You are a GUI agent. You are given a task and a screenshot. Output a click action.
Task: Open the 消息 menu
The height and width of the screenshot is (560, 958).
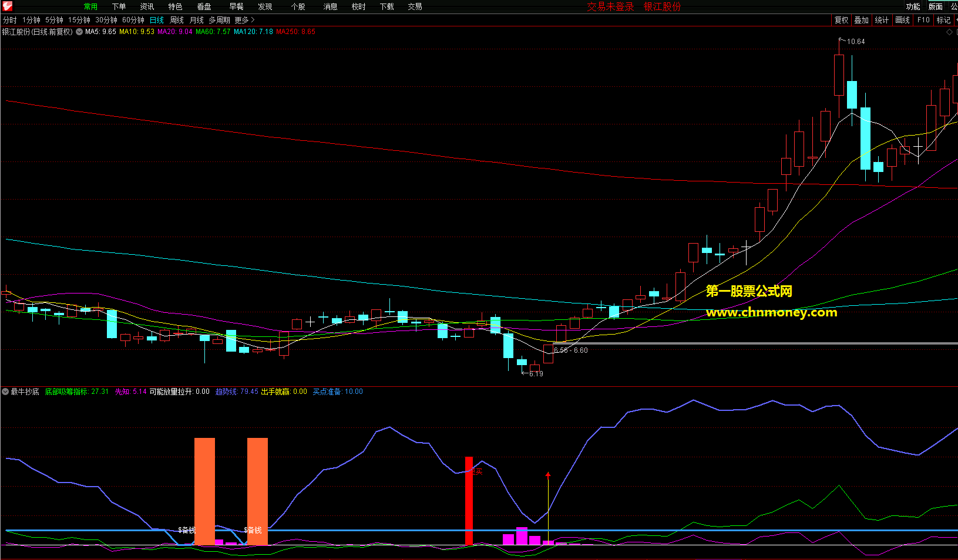[x=330, y=6]
